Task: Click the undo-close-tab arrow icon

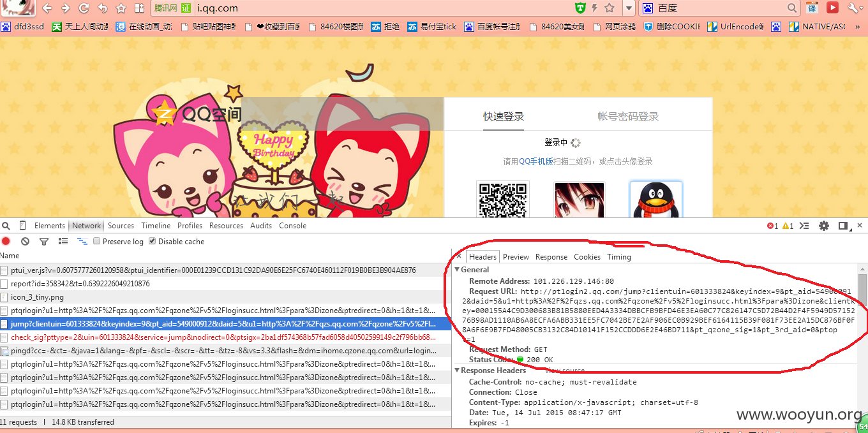Action: (x=102, y=8)
